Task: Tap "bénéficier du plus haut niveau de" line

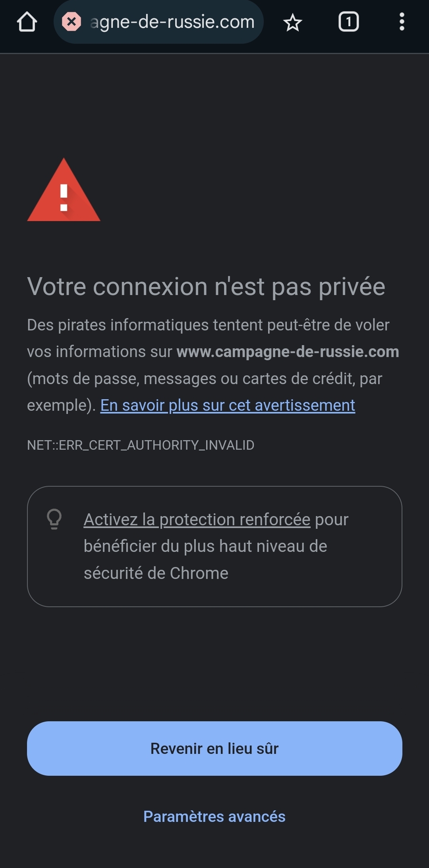Action: [205, 546]
